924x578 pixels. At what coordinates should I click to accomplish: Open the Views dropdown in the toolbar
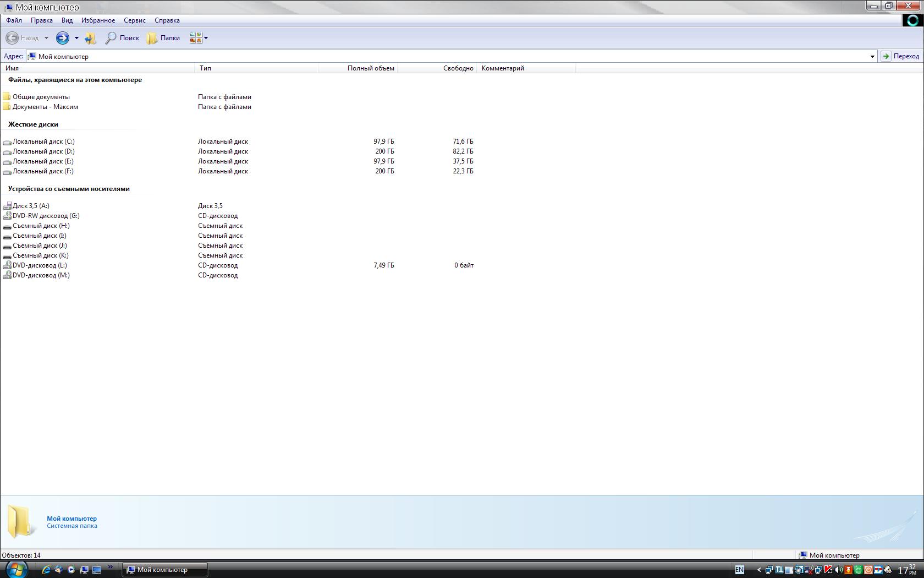199,38
